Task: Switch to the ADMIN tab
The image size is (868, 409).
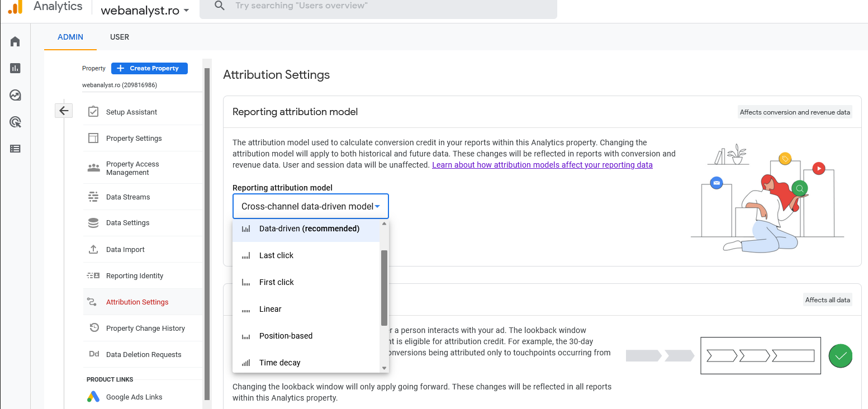Action: (x=70, y=37)
